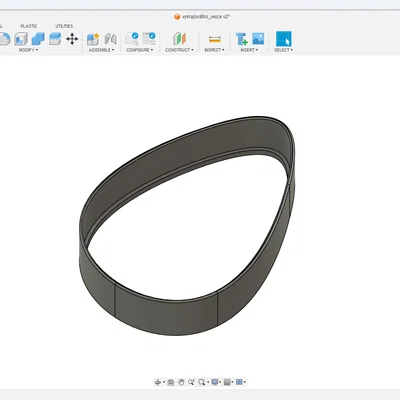Click the partially visible Fillet icon
Screen dimensions: 400x400
tap(5, 39)
